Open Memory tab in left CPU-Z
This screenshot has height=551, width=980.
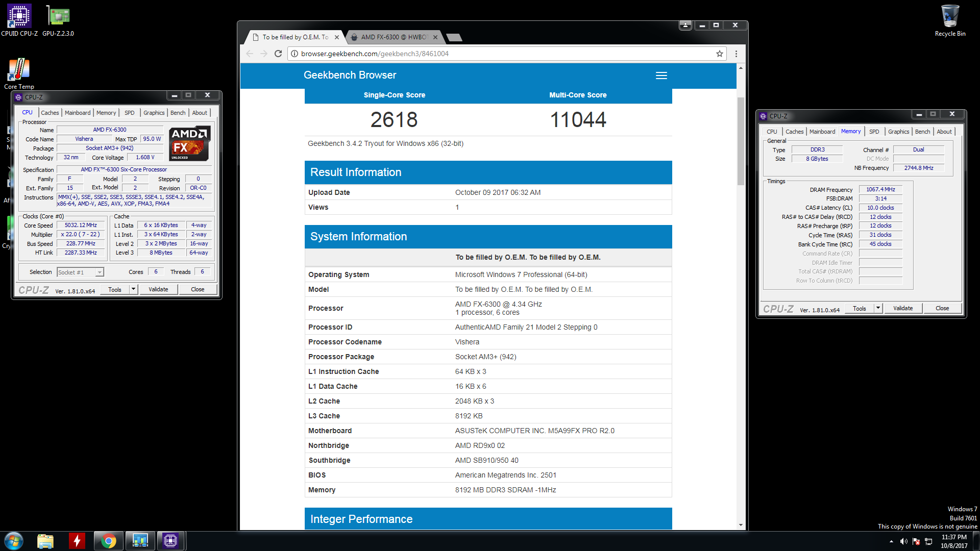[x=106, y=113]
